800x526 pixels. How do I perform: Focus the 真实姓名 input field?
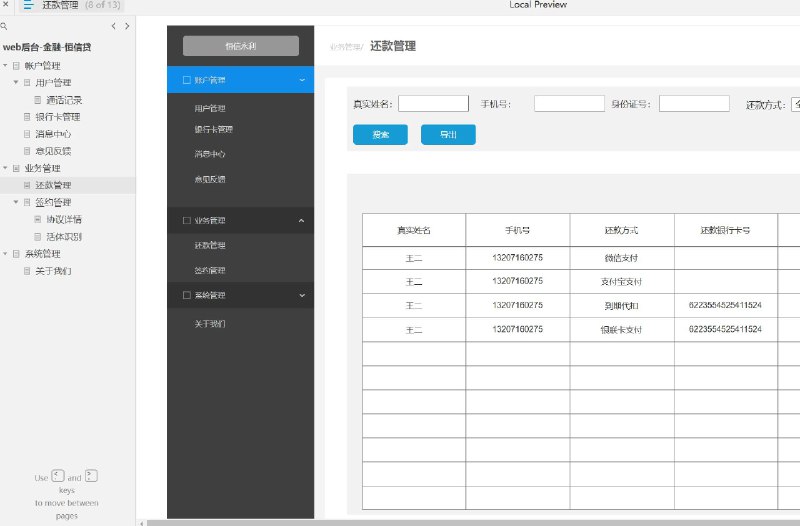click(x=433, y=104)
